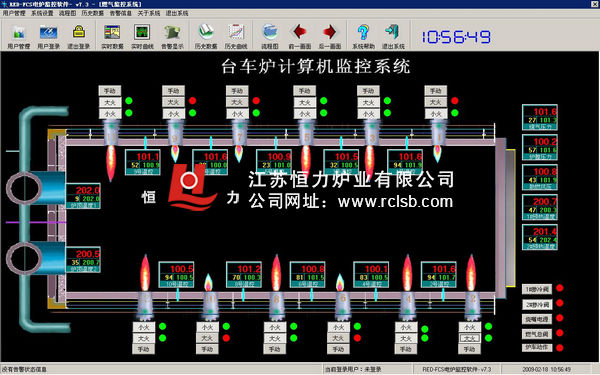Toggle 大火 for burner 1 at top right
The image size is (600, 375).
click(436, 102)
